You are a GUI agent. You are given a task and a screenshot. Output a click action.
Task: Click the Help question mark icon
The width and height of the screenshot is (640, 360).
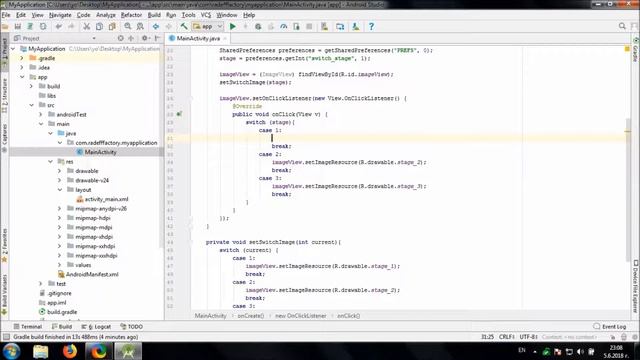pyautogui.click(x=371, y=27)
